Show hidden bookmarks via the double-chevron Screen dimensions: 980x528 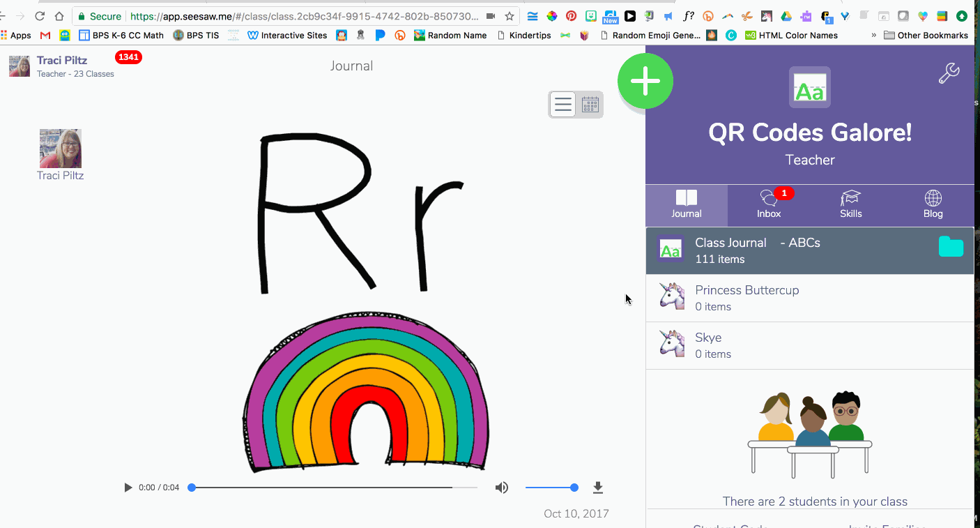click(x=873, y=35)
